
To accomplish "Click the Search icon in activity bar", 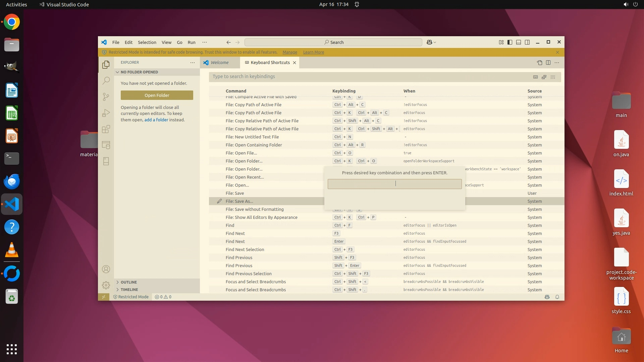I will pyautogui.click(x=106, y=80).
